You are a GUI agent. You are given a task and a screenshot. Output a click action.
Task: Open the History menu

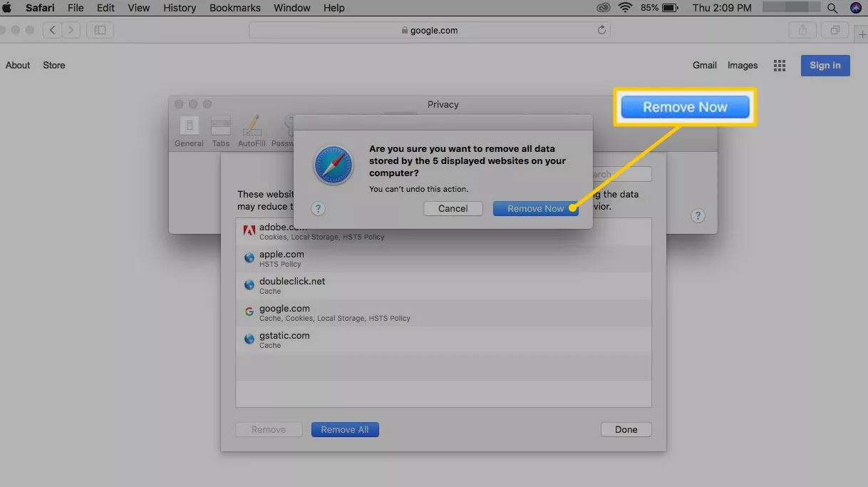(180, 8)
